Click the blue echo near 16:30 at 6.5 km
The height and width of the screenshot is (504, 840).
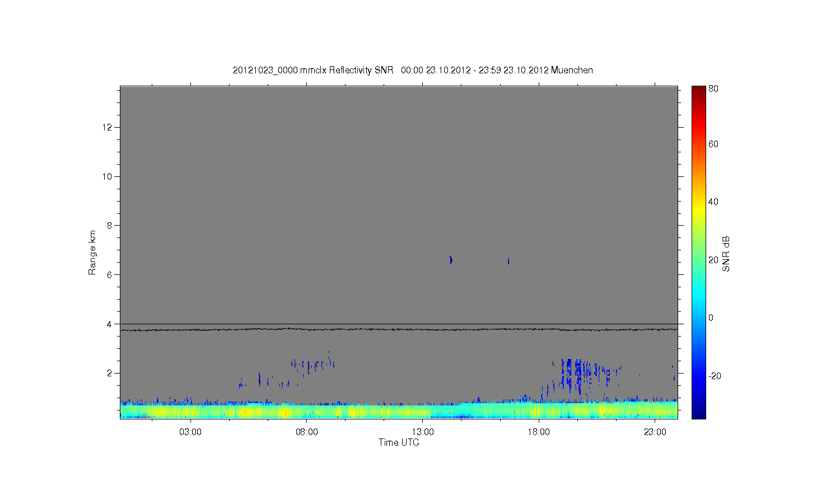tap(508, 261)
